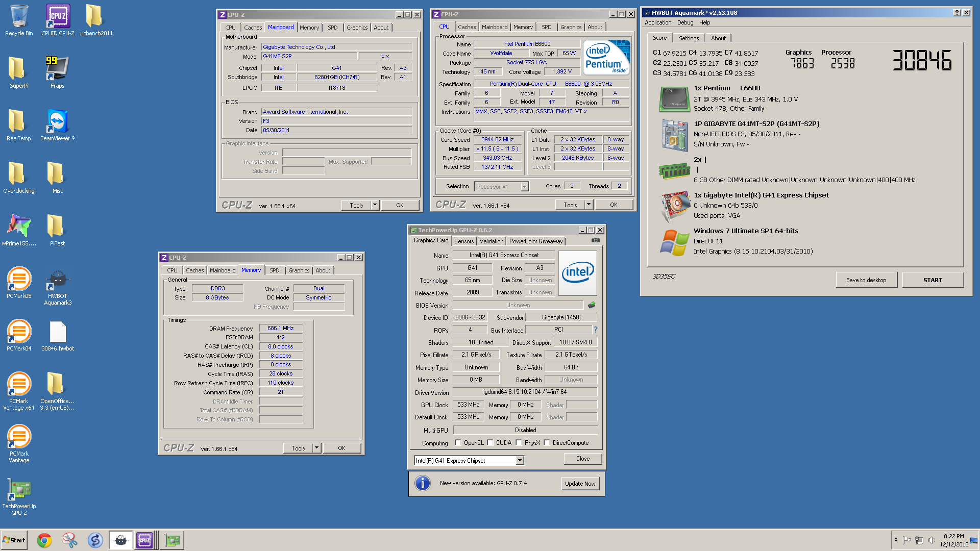Click the GPU-Z BIOS save chip icon
The image size is (980, 551).
[x=592, y=305]
